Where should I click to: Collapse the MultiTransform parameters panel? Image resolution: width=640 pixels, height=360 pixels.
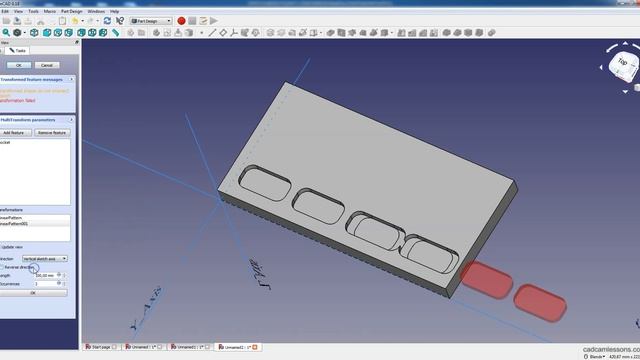pos(71,120)
